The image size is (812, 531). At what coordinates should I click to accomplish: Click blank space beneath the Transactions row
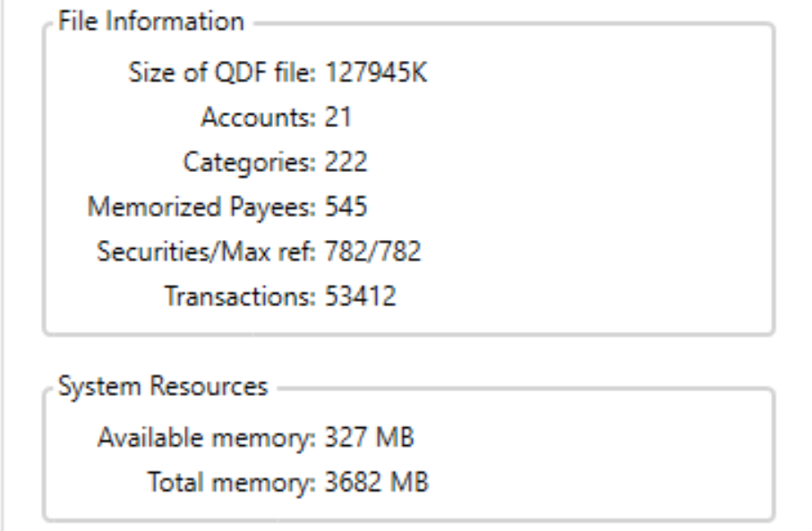[x=403, y=321]
